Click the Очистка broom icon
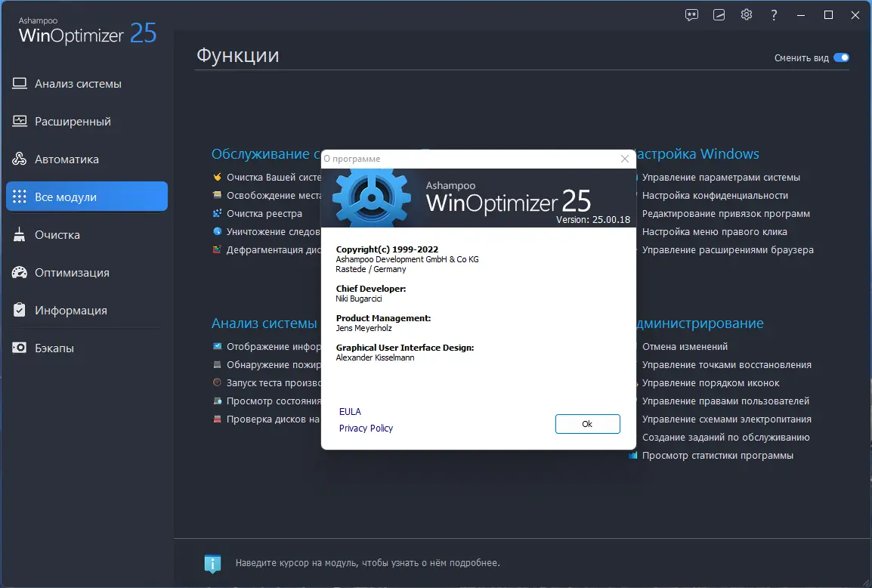The width and height of the screenshot is (872, 588). pos(20,234)
